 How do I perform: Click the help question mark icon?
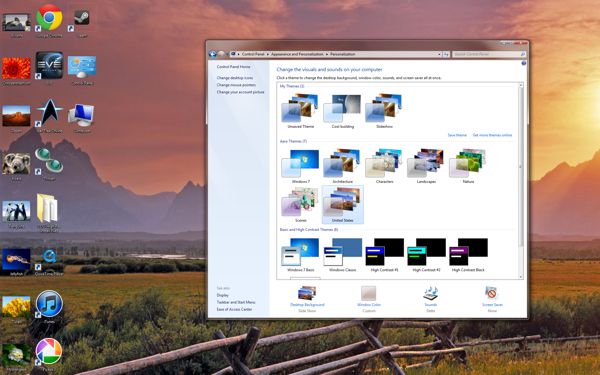[x=523, y=63]
